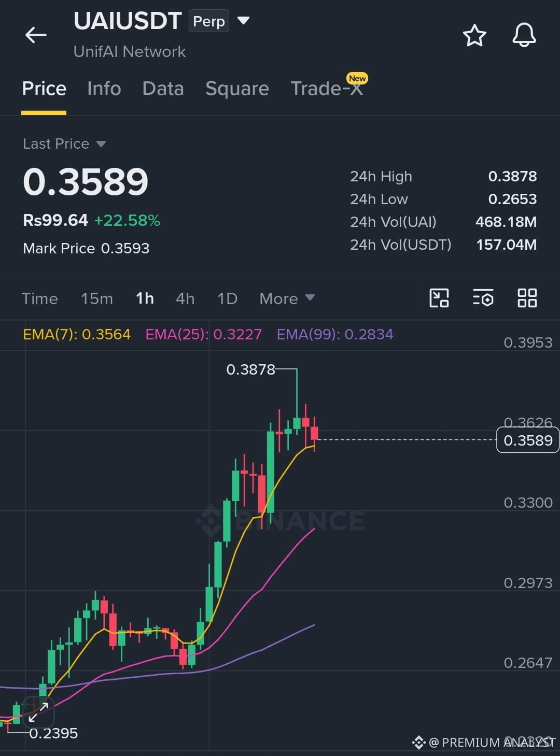Tap the 24h Vol(USDT) 157.04M value
Viewport: 560px width, 756px height.
(507, 245)
